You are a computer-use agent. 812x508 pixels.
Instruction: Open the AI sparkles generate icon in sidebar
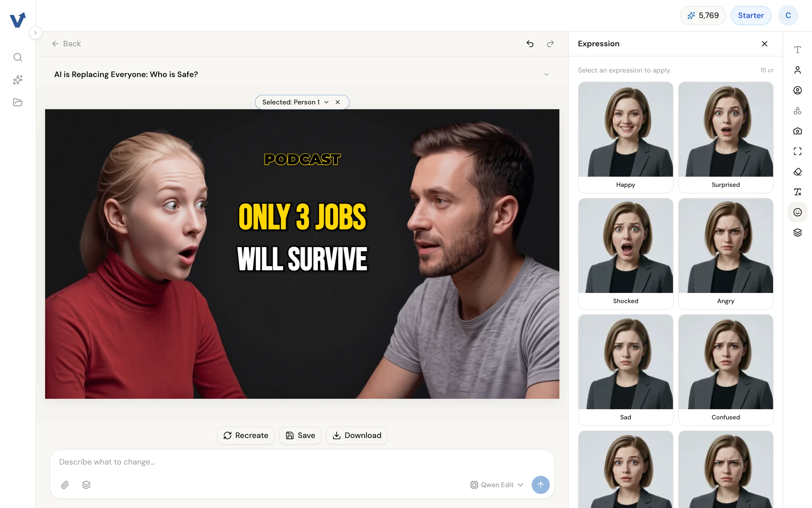(x=18, y=80)
